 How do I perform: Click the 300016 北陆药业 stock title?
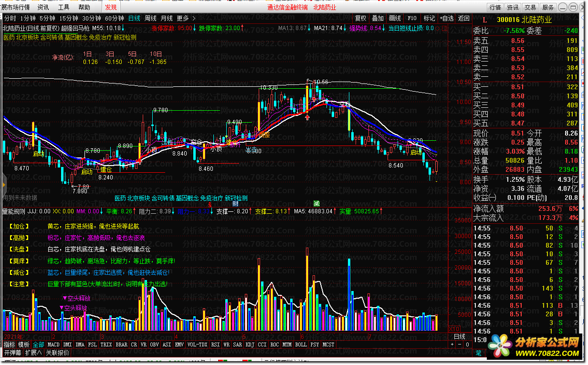tap(524, 20)
